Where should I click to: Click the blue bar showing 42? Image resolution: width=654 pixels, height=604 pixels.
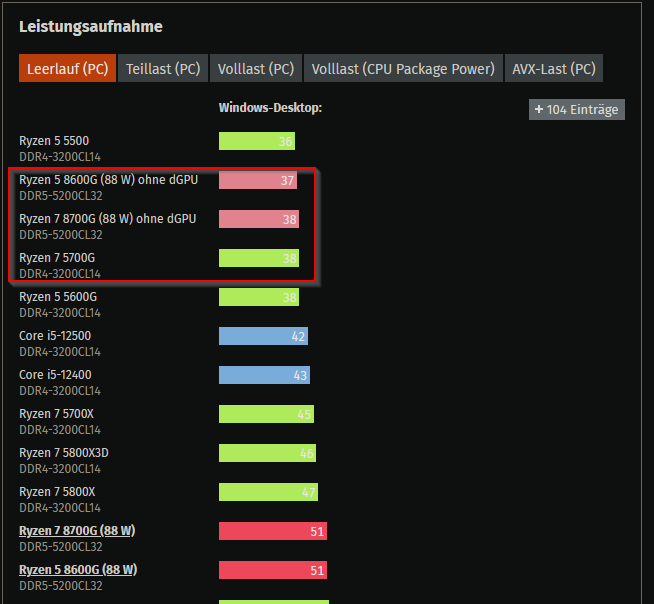tap(264, 336)
